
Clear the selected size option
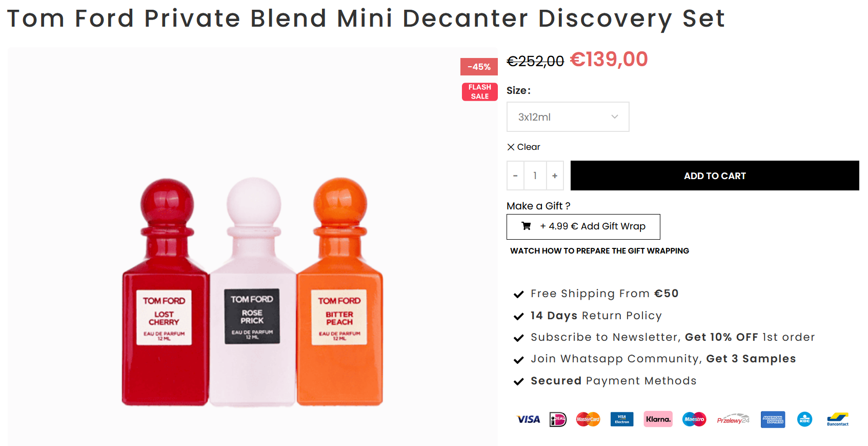pos(523,147)
